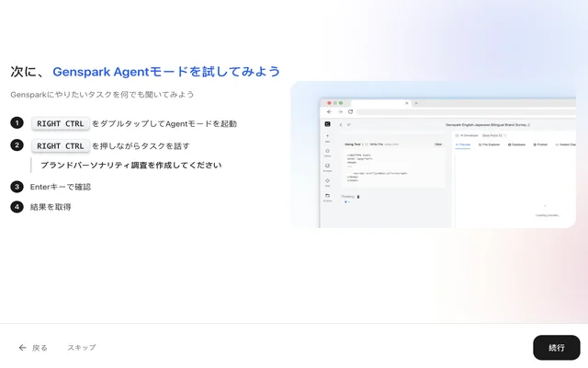The image size is (588, 368).
Task: Close the browser tab in preview image
Action: pyautogui.click(x=407, y=103)
